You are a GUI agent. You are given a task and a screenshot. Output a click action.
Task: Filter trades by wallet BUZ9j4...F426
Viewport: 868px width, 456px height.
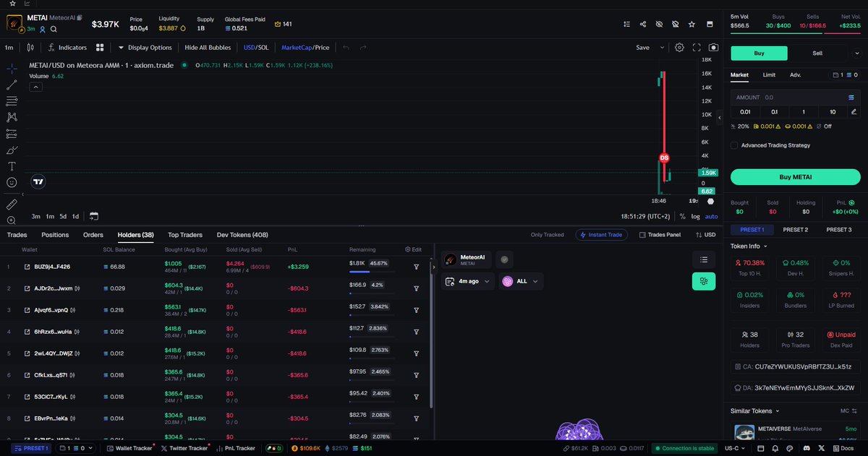coord(417,267)
